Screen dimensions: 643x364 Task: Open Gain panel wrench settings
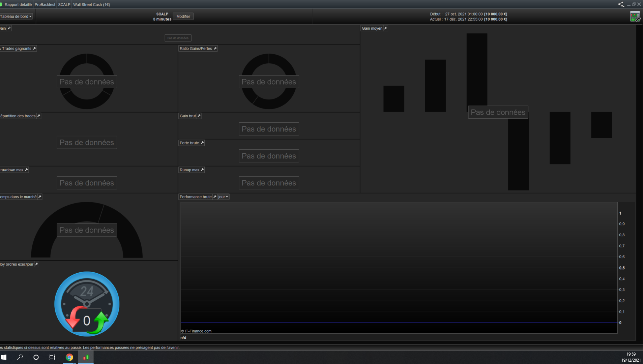9,28
